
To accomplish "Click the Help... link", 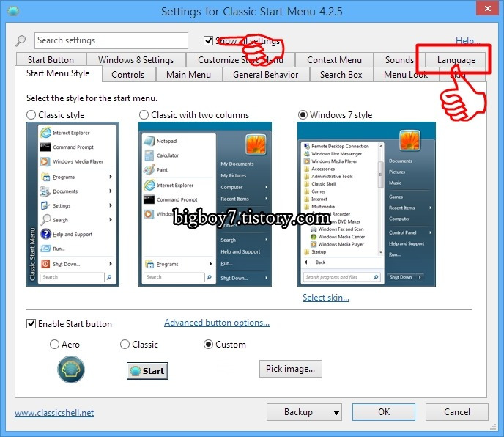I will (x=467, y=40).
